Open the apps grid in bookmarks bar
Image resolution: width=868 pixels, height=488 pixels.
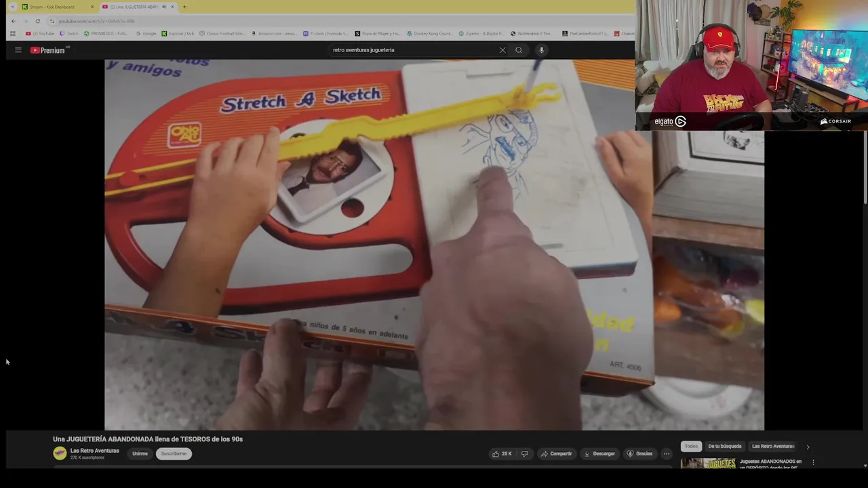coord(12,33)
